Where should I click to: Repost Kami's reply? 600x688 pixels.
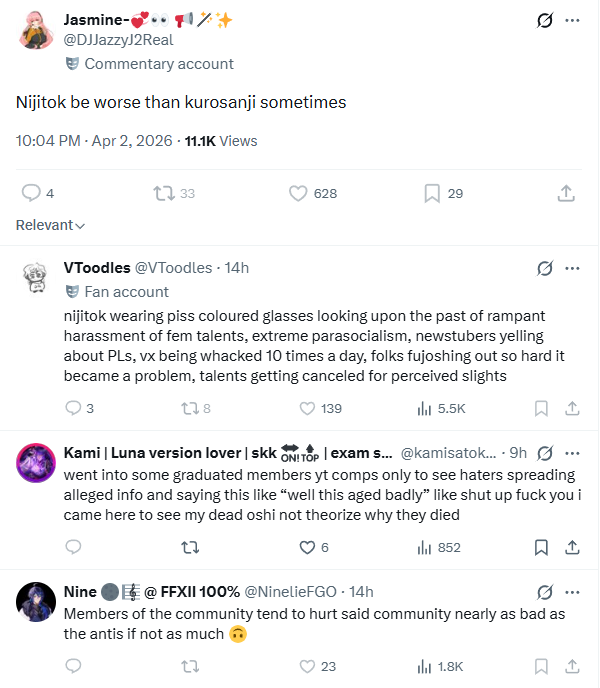[188, 547]
